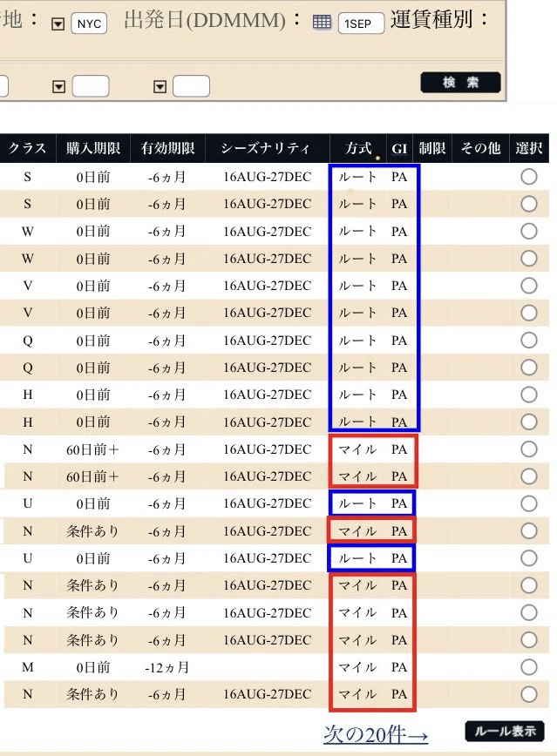Click the 選択 column header

tap(529, 148)
